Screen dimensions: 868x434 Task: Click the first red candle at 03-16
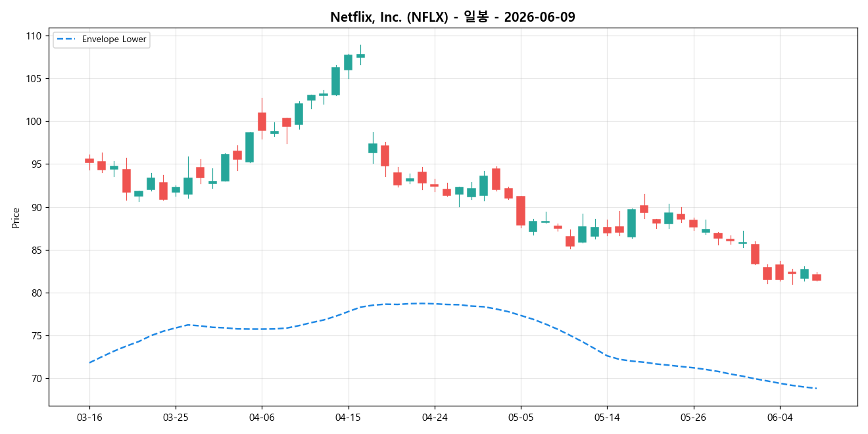coord(89,160)
